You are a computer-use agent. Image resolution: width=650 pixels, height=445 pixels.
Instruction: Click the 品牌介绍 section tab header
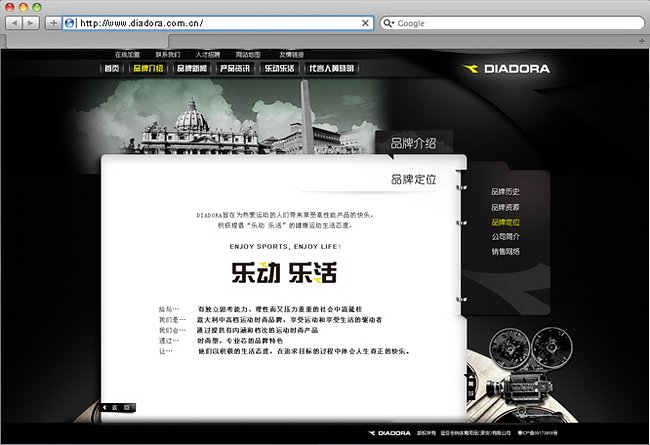pos(414,143)
